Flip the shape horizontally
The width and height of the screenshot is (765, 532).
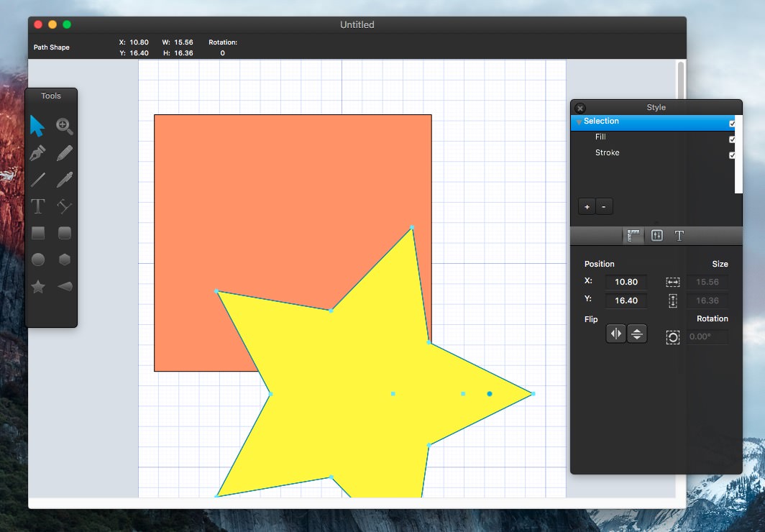click(616, 334)
